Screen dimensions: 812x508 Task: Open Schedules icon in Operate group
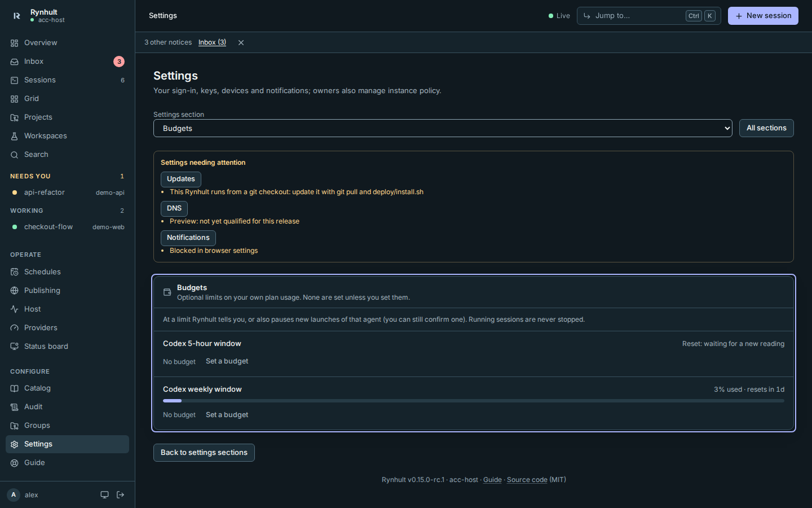tap(15, 272)
